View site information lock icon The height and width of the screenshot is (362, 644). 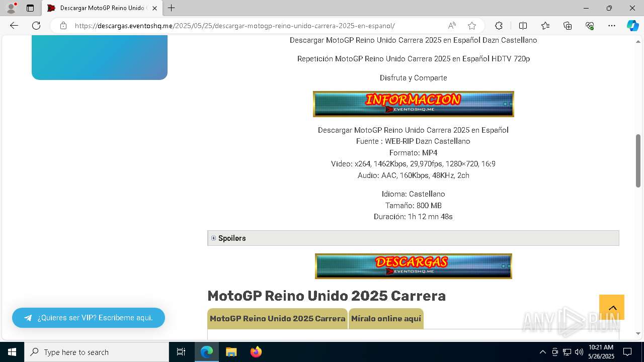click(x=63, y=26)
